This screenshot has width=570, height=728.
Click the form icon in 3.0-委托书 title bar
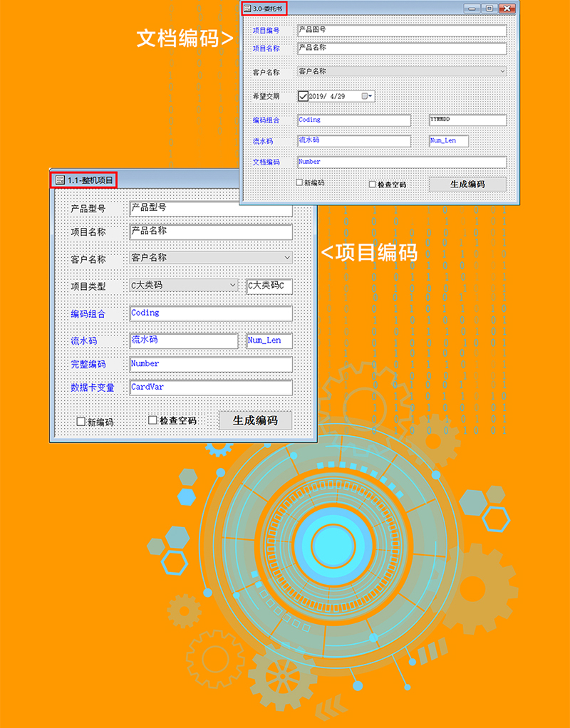[x=247, y=9]
